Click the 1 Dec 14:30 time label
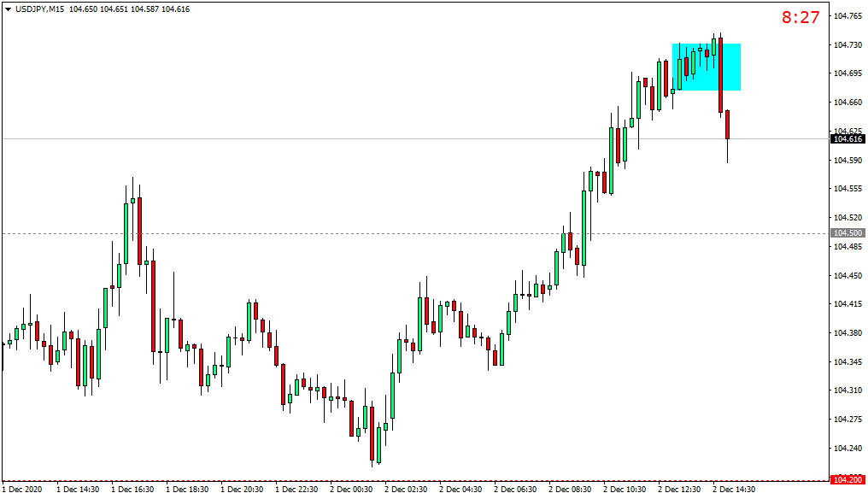Image resolution: width=868 pixels, height=499 pixels. pos(78,490)
